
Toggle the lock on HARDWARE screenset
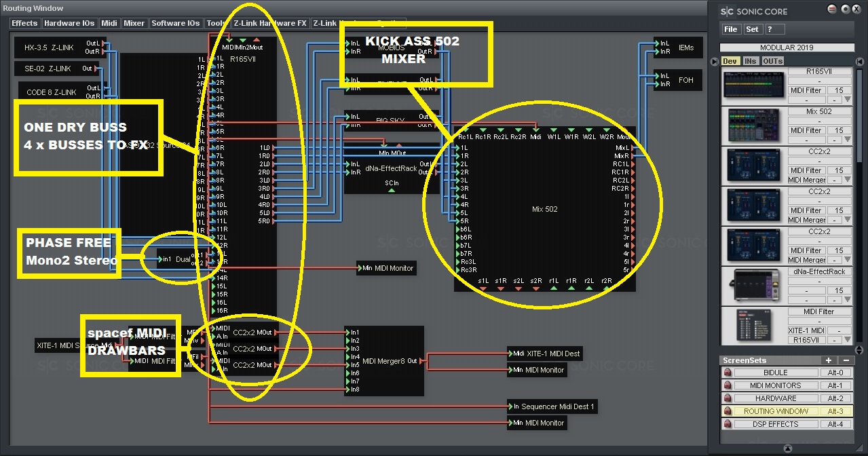coord(727,398)
